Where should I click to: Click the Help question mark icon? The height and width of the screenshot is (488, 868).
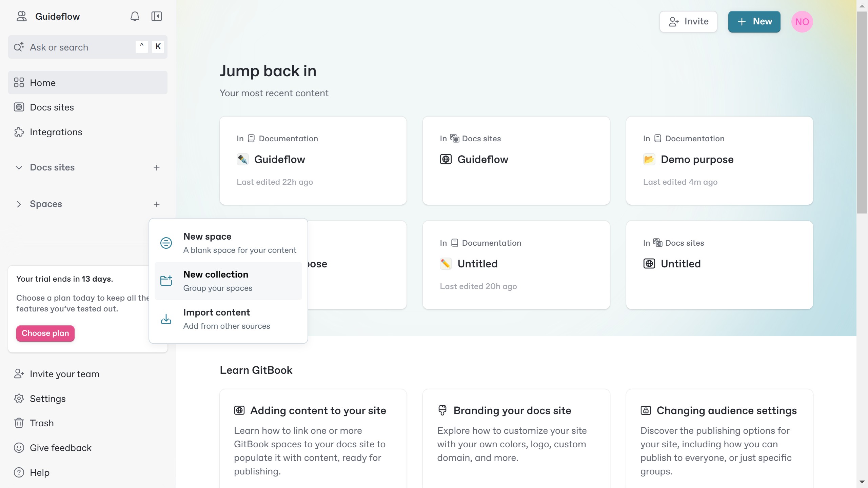coord(19,472)
